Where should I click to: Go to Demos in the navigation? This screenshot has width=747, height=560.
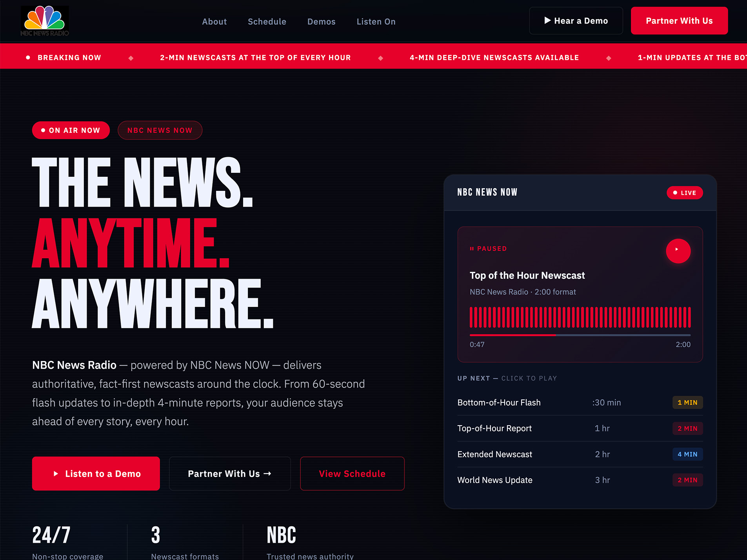(321, 22)
